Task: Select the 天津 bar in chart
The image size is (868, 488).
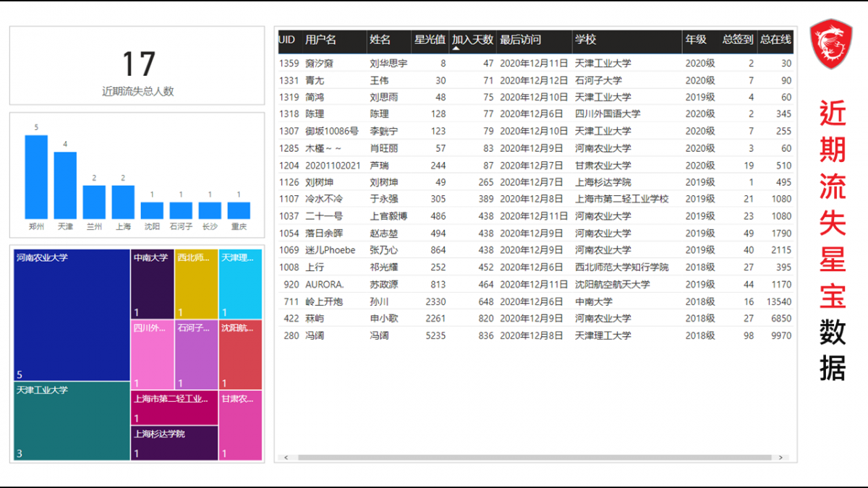Action: [x=65, y=185]
